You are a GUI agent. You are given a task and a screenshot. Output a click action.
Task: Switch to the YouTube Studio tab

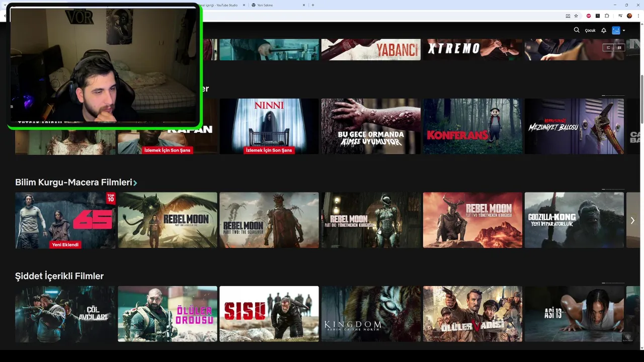[219, 5]
